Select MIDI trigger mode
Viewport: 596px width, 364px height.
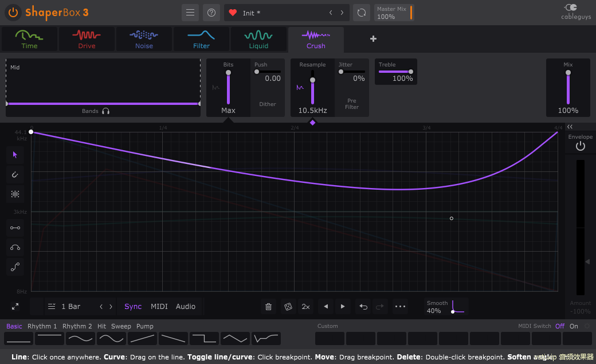[x=159, y=307]
